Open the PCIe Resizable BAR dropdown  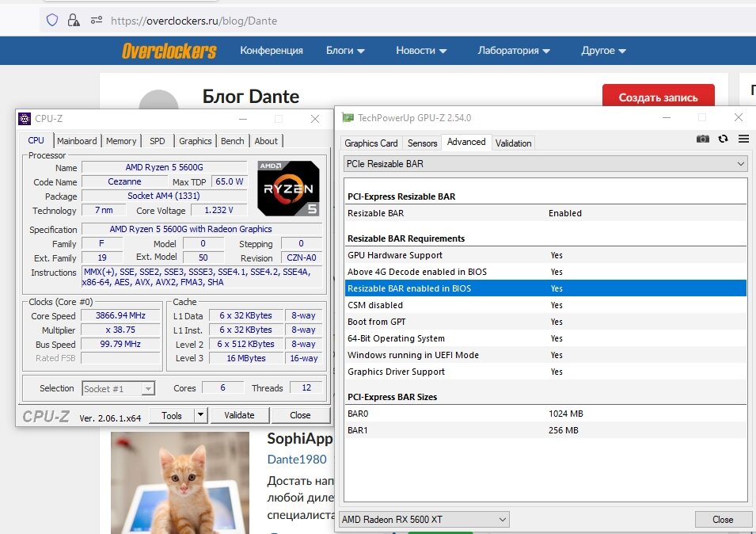pyautogui.click(x=545, y=164)
